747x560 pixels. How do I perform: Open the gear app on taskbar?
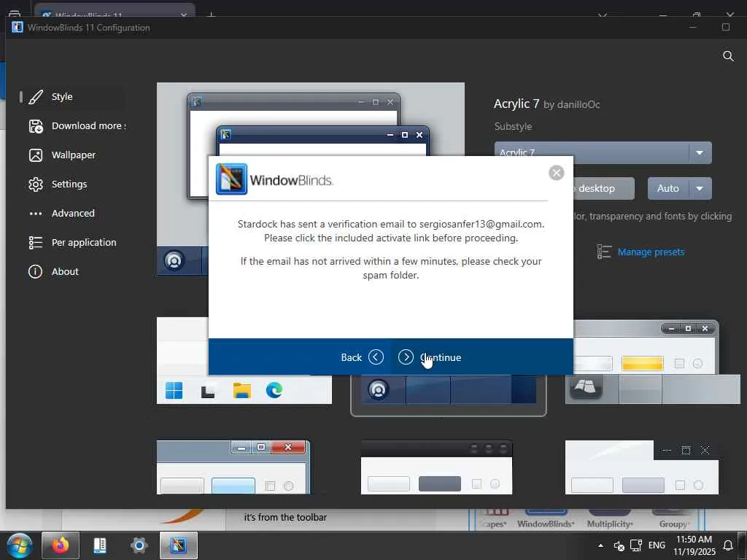pos(139,545)
